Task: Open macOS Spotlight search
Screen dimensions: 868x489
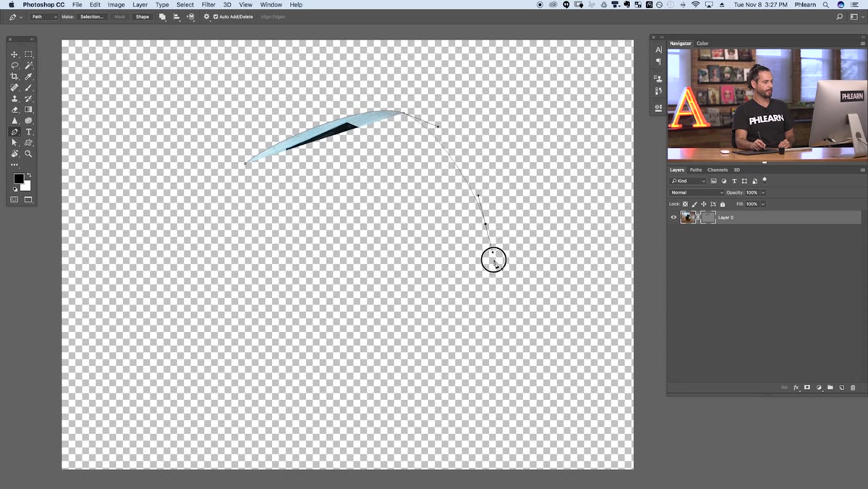Action: pos(825,4)
